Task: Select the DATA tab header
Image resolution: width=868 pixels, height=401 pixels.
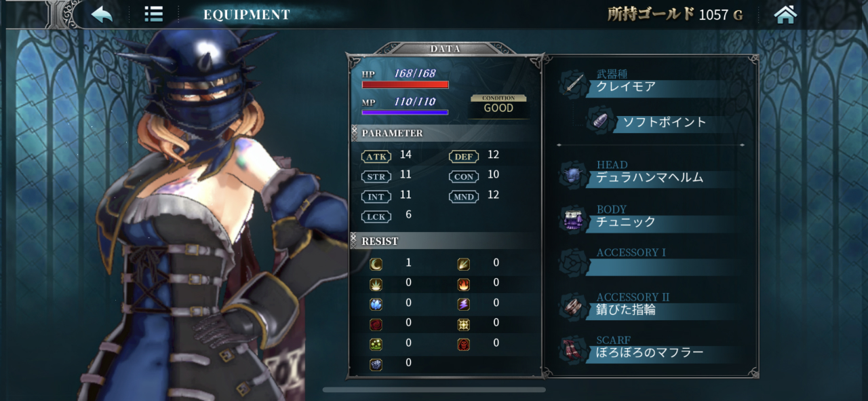Action: 445,48
